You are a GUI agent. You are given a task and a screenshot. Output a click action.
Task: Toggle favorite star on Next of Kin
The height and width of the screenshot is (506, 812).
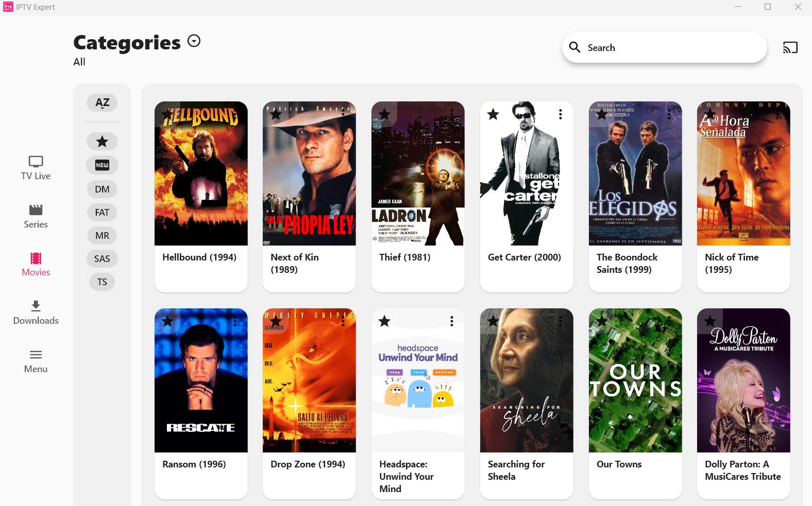tap(276, 114)
